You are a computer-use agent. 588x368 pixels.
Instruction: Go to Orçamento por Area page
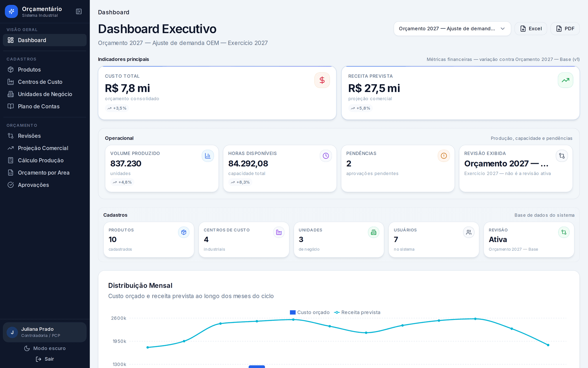45,172
